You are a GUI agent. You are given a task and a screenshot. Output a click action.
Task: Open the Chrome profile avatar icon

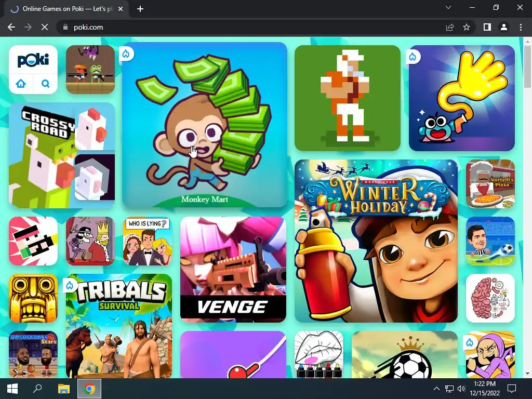click(x=504, y=27)
